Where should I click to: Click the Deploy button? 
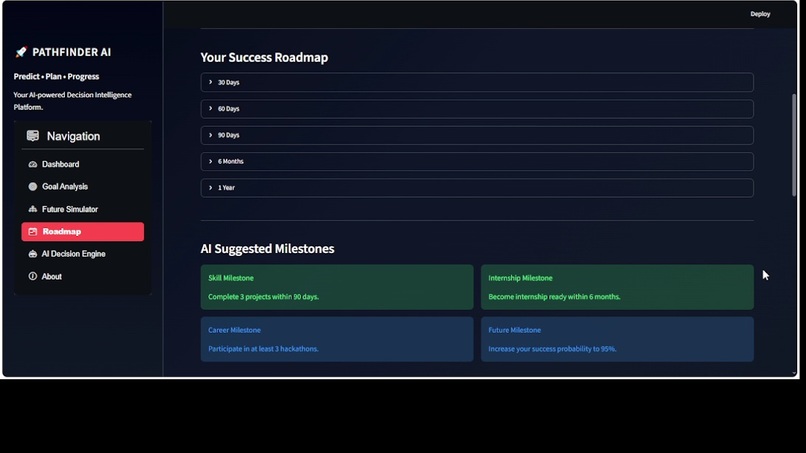(760, 14)
